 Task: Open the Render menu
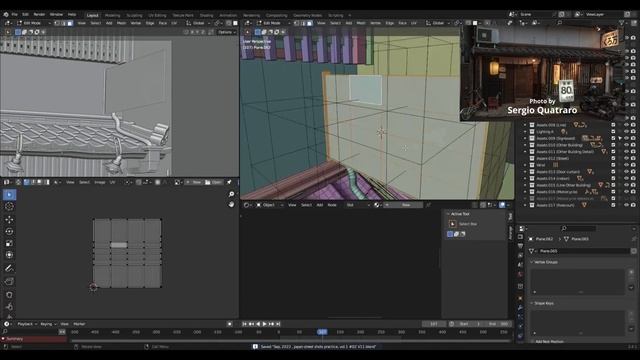(x=39, y=14)
